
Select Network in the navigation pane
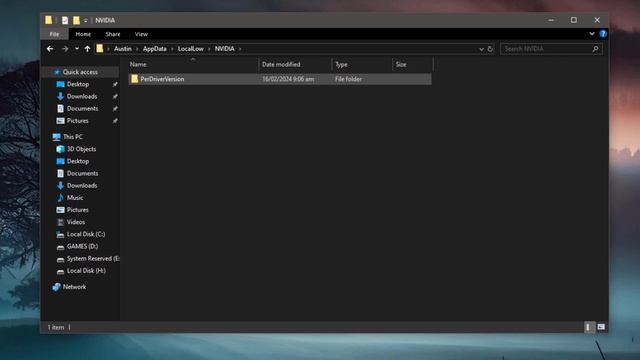[x=74, y=287]
